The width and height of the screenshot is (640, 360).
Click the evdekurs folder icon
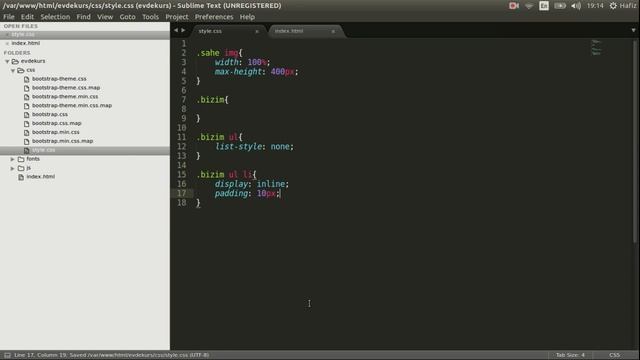pos(15,61)
